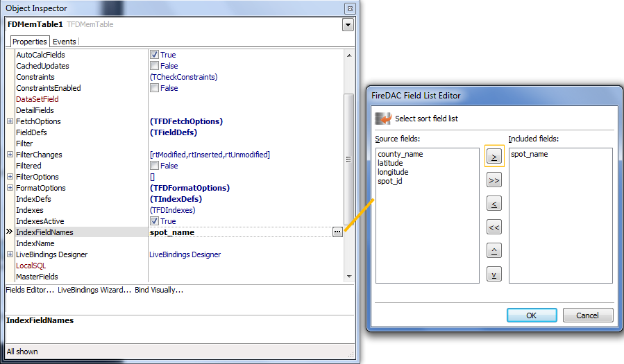Screen dimensions: 624x364
Task: Click the rtModified,rtInserted,rtUnmodified value
Action: (x=210, y=154)
